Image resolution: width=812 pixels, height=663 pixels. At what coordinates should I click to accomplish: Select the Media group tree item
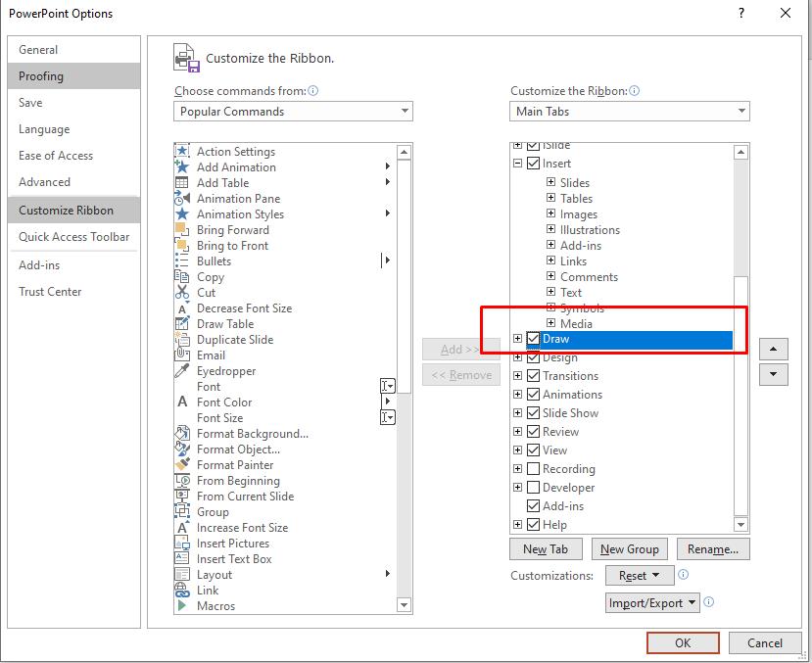pos(576,323)
